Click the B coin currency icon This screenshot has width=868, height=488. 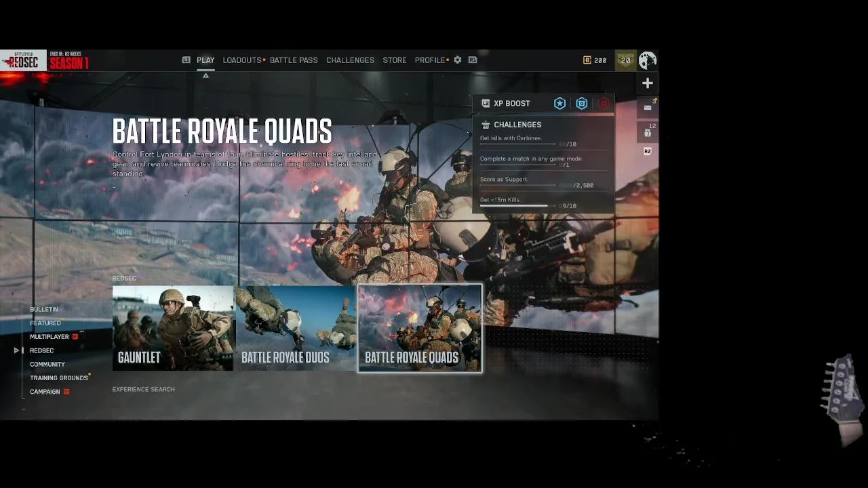pyautogui.click(x=587, y=60)
